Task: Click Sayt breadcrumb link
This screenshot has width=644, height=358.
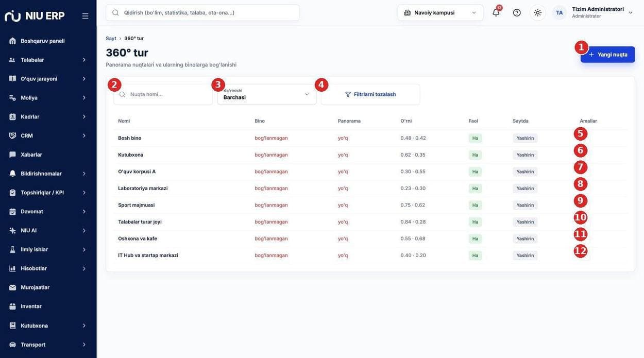Action: point(111,39)
